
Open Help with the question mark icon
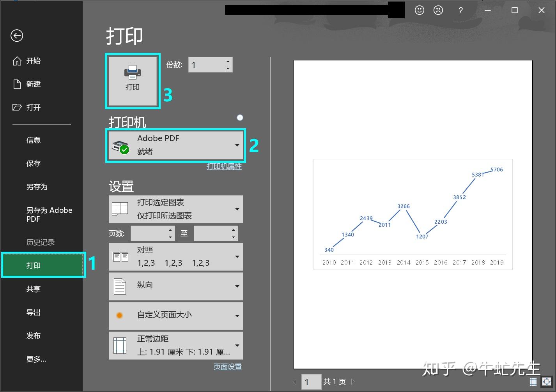460,11
